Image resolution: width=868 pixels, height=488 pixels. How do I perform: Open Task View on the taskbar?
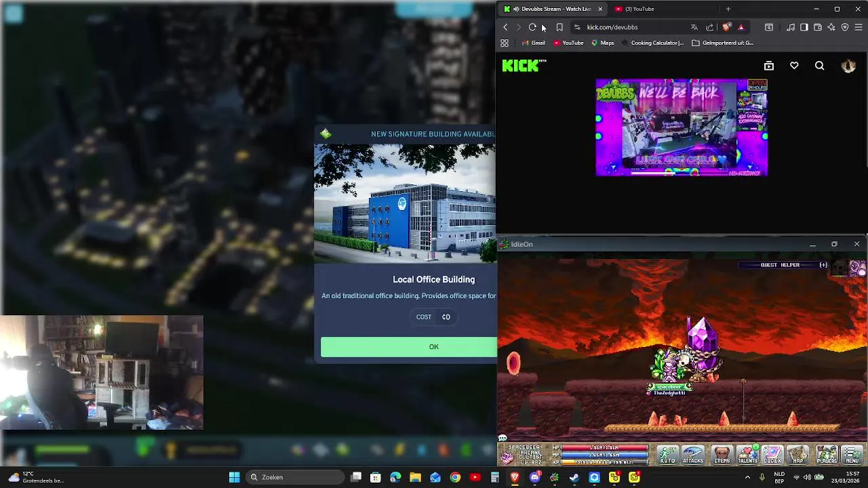coord(356,477)
